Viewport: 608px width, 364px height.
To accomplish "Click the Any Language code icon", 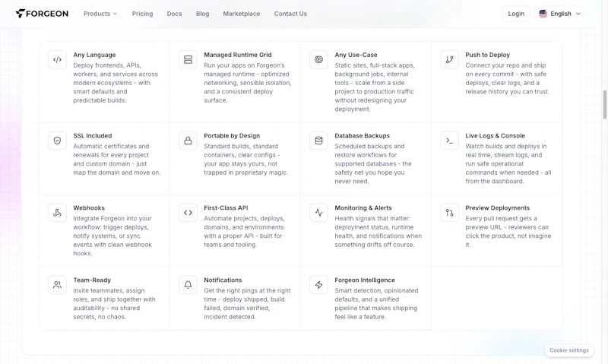I will (58, 60).
